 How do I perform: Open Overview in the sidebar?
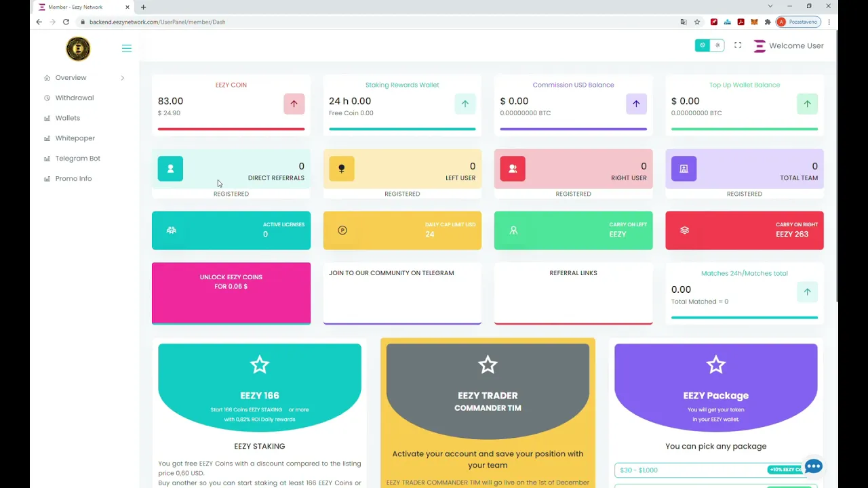click(x=71, y=78)
